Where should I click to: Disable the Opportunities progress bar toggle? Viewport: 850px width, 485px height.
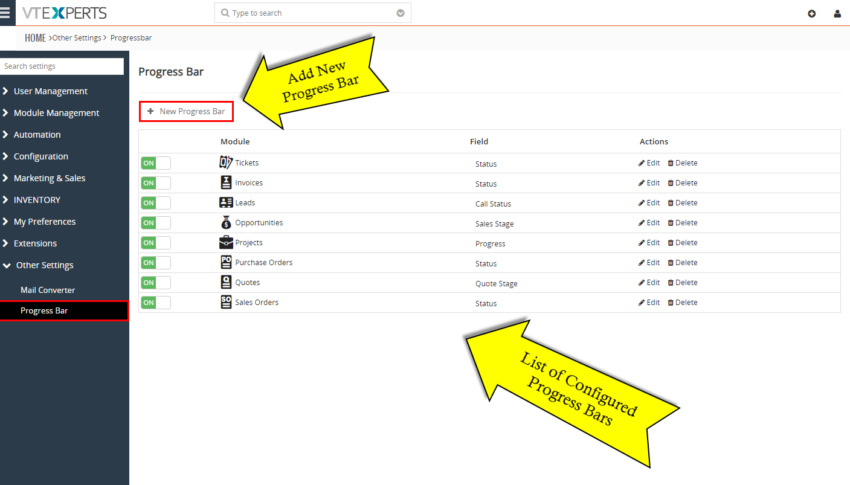[156, 223]
